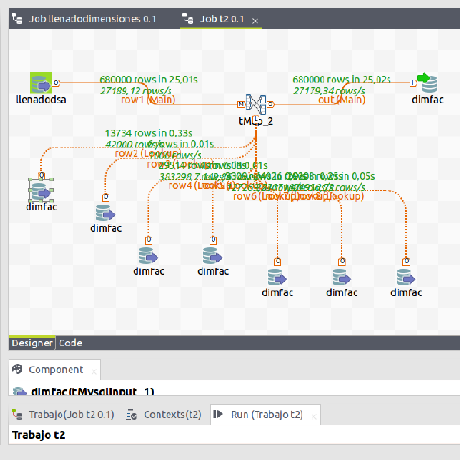Switch to the Code view tab
Viewport: 460px width, 460px height.
tap(70, 343)
